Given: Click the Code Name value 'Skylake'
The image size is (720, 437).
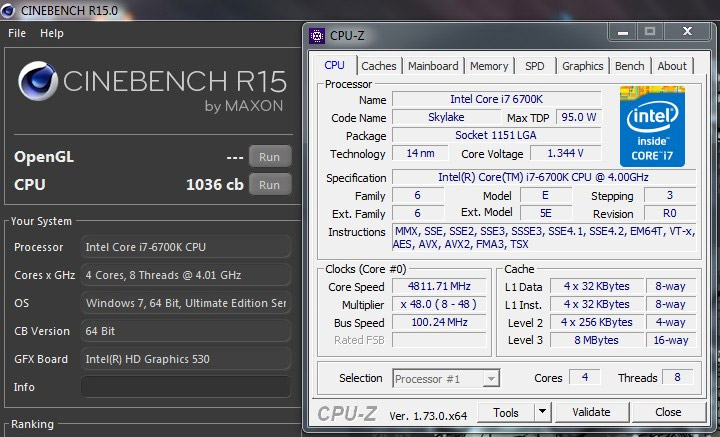Looking at the screenshot, I should point(446,117).
